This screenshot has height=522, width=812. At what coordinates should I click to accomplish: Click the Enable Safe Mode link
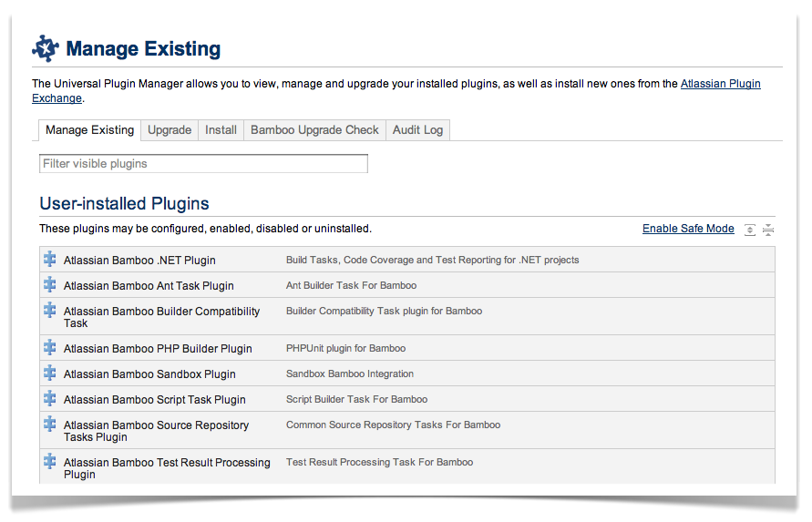click(x=688, y=229)
